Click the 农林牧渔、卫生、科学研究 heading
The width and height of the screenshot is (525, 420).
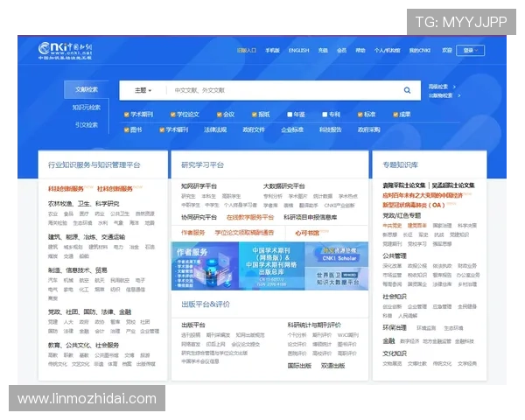point(83,204)
